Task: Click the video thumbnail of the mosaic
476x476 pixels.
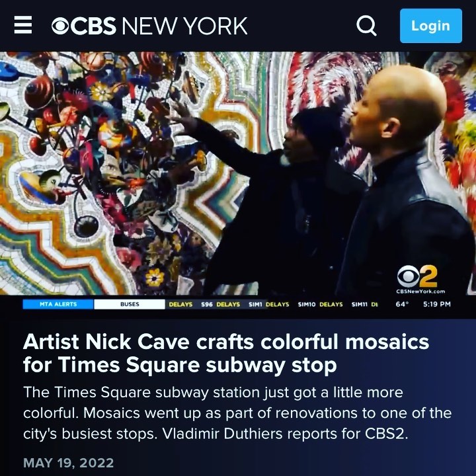Action: (x=238, y=173)
